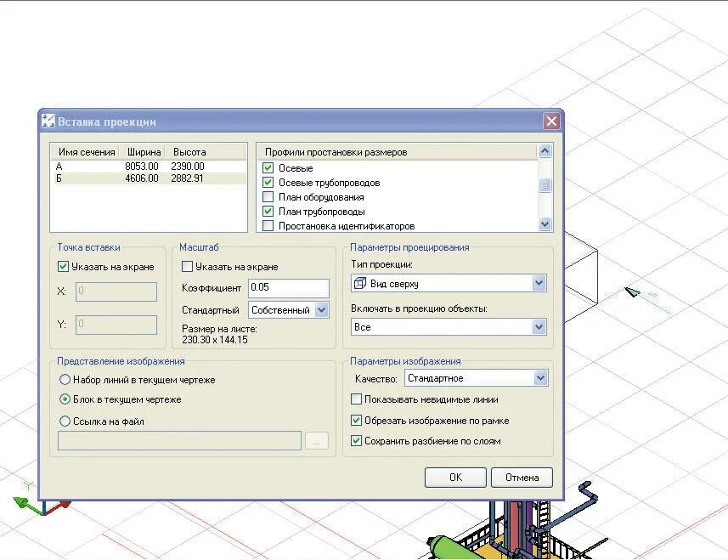Image resolution: width=728 pixels, height=560 pixels.
Task: Select section row Б
Action: (x=150, y=178)
